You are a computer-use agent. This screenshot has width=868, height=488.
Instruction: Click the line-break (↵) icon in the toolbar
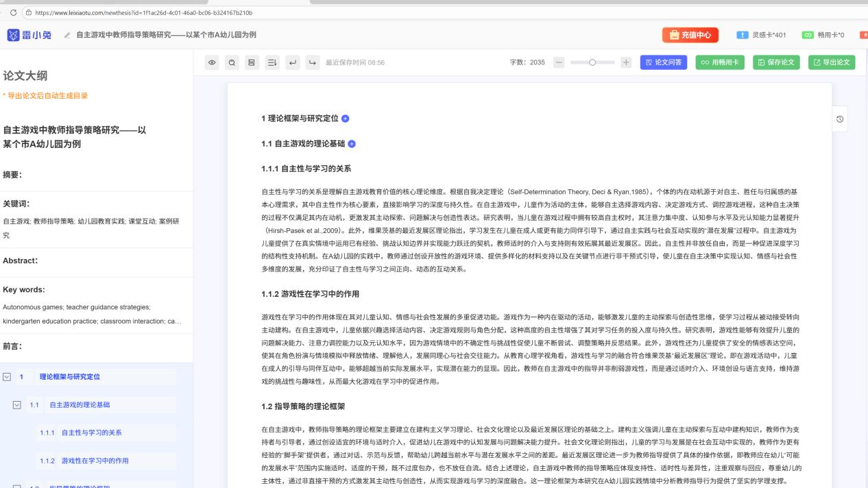293,62
